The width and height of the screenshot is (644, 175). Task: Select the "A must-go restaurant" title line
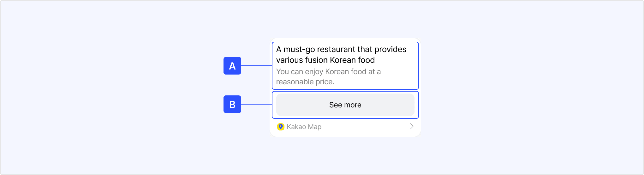coord(341,50)
